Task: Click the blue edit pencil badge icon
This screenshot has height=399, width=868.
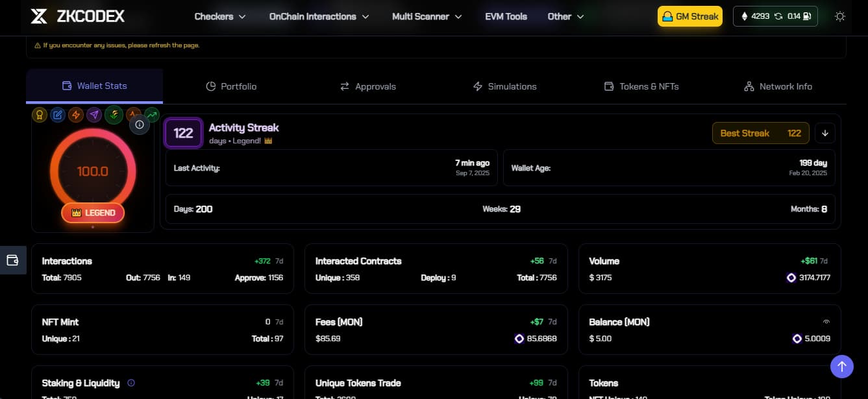Action: (x=58, y=115)
